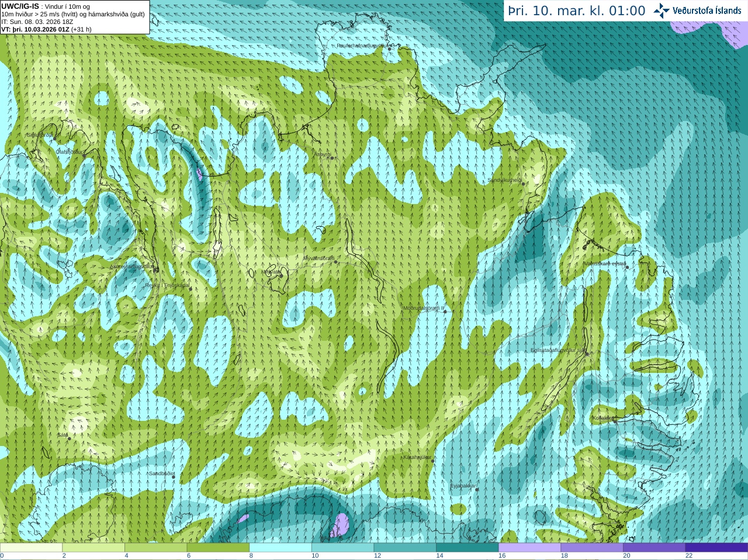
Task: Select the Mývatn station label
Action: coord(271,271)
